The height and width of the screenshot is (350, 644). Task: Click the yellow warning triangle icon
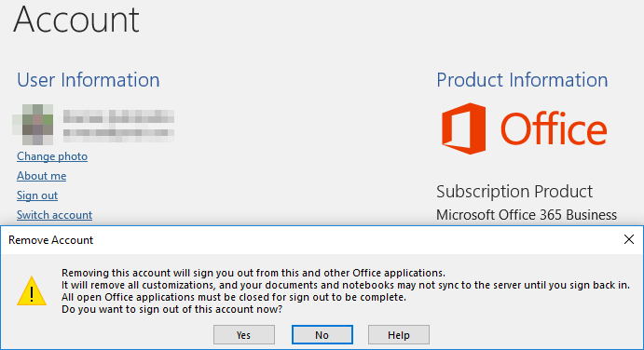point(32,291)
